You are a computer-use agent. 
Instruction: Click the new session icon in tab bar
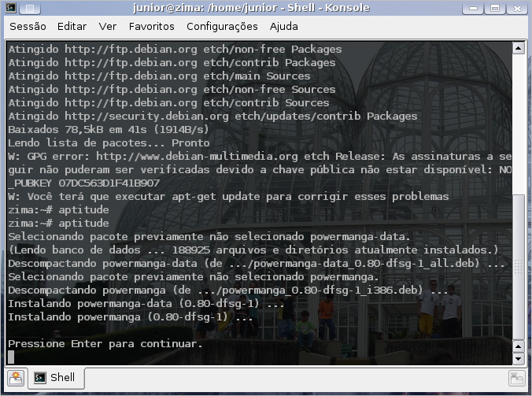[16, 378]
